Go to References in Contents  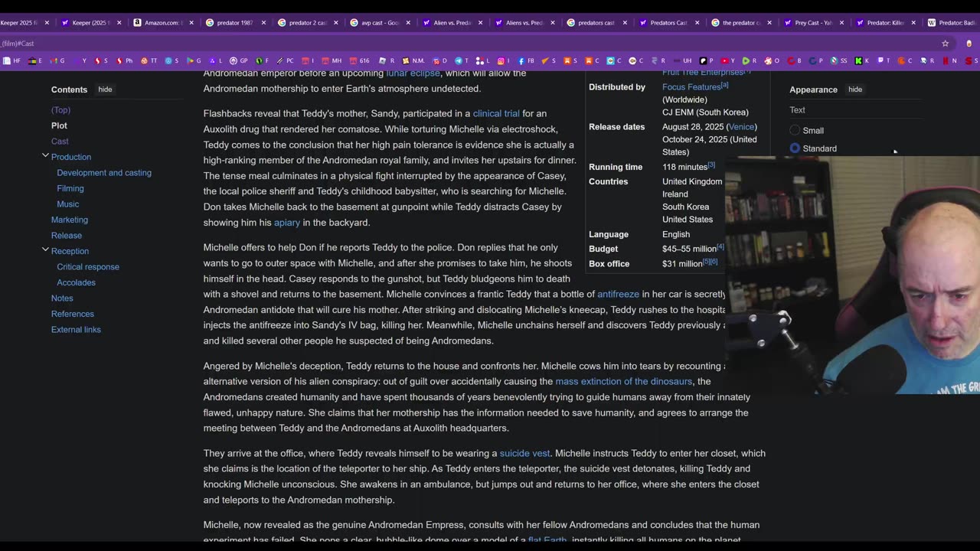click(73, 314)
